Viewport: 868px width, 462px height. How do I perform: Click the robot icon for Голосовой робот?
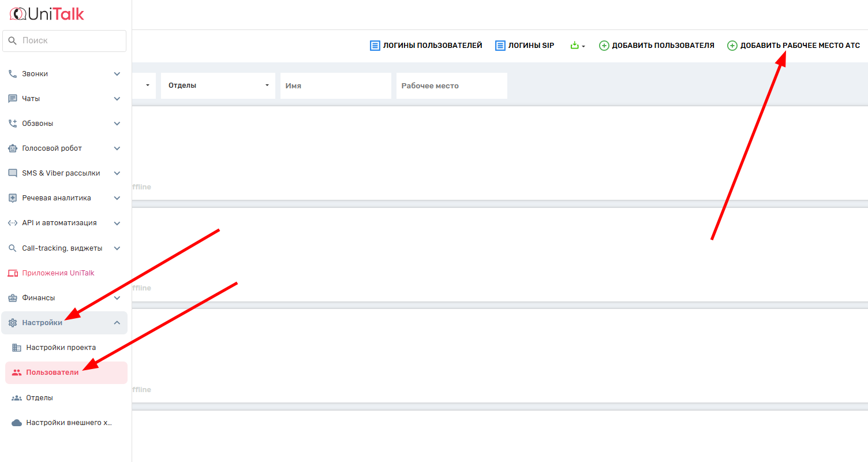(13, 148)
